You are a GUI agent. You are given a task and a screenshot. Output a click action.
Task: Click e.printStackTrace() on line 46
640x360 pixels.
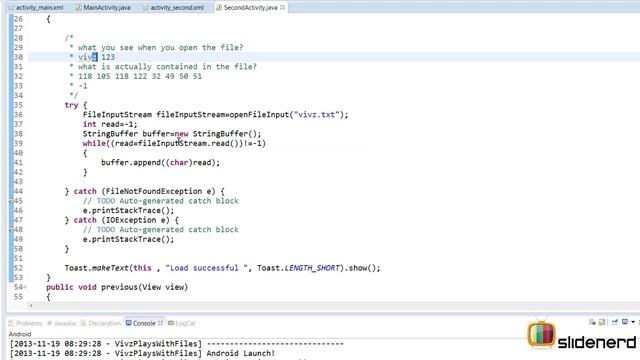point(129,211)
